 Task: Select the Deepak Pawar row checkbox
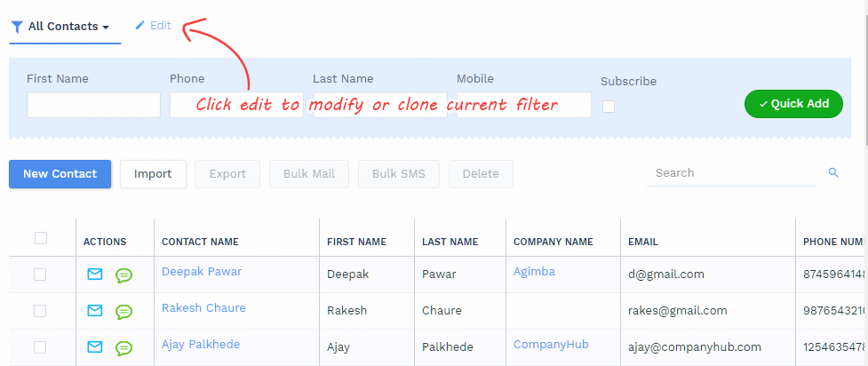pos(40,274)
